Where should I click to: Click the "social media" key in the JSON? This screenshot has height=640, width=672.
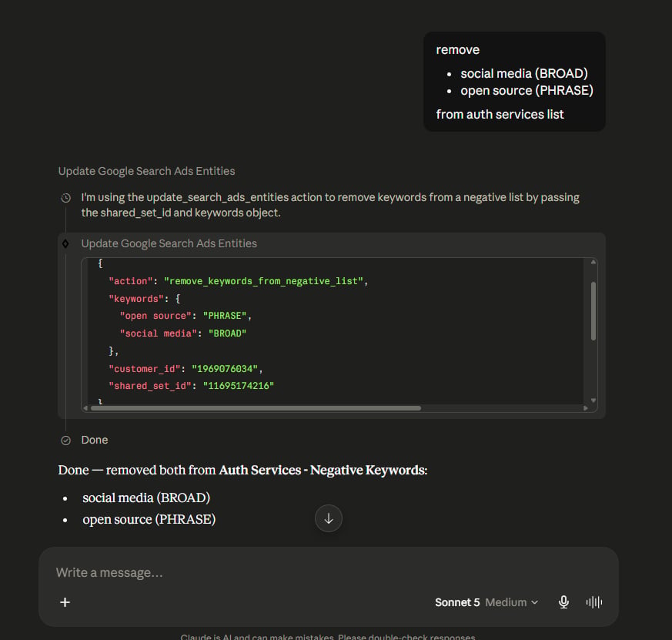click(158, 333)
